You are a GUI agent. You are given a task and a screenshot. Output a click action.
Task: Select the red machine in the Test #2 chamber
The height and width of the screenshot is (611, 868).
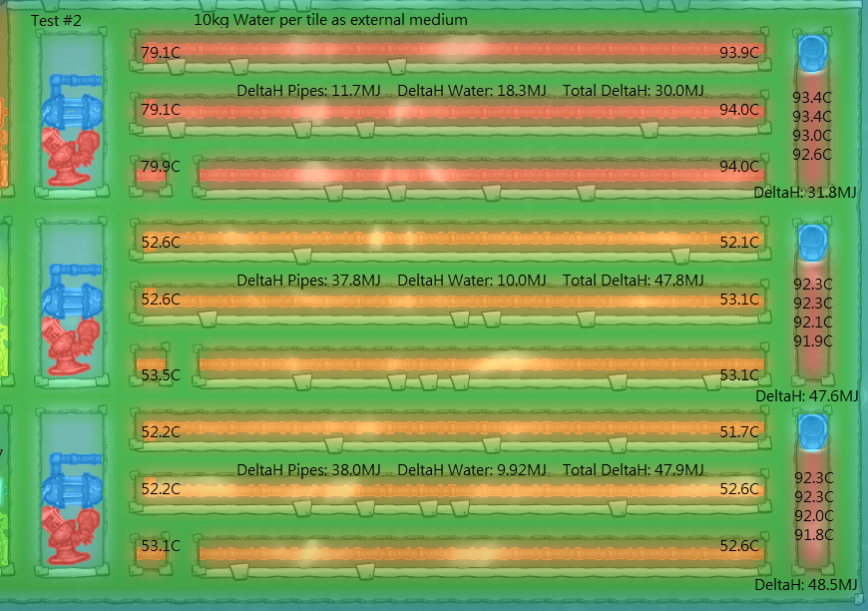(x=71, y=158)
